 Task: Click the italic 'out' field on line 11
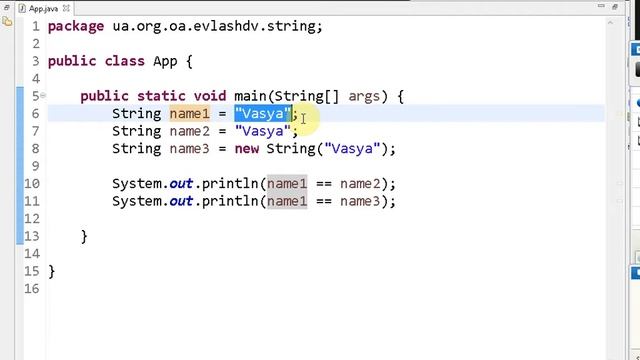coord(181,201)
